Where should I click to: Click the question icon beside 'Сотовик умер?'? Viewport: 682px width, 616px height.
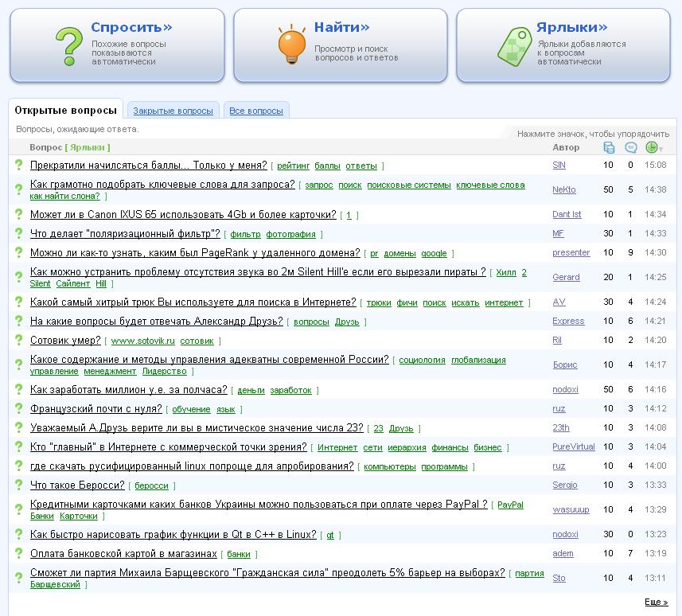[18, 340]
